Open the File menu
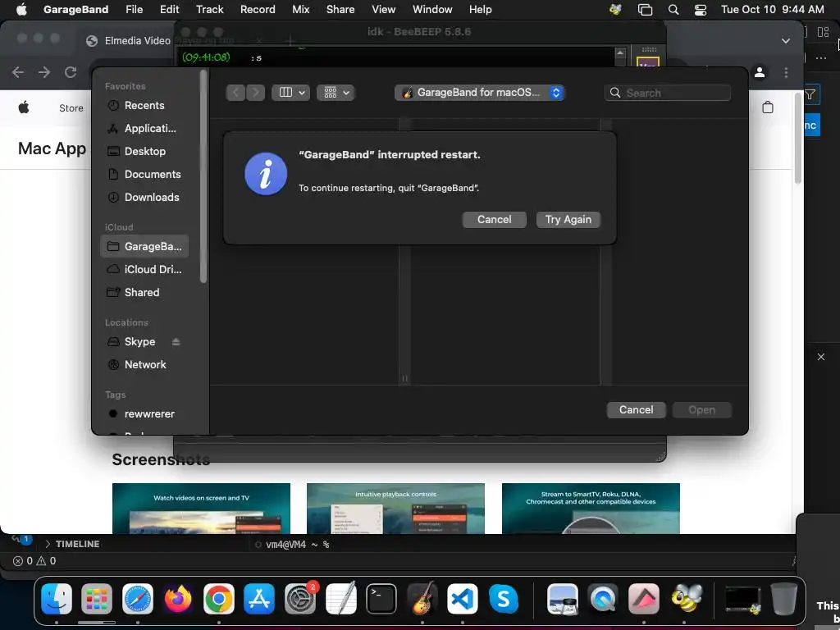Image resolution: width=840 pixels, height=630 pixels. pyautogui.click(x=134, y=9)
